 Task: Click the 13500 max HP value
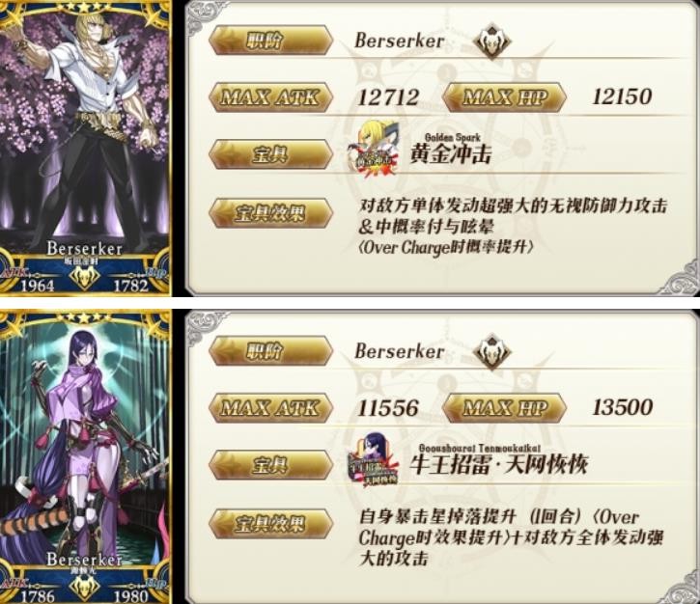[623, 407]
